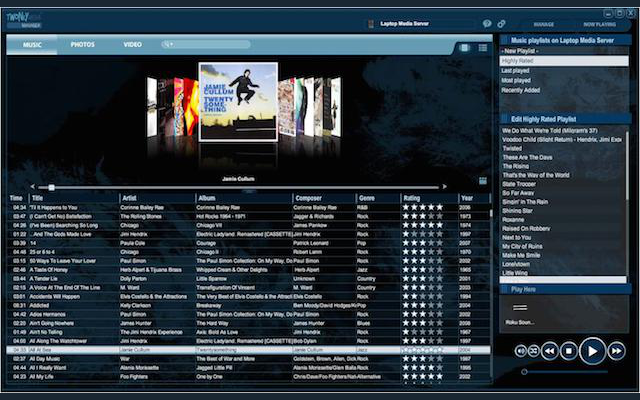Click the star rating for Addicted

coord(422,305)
